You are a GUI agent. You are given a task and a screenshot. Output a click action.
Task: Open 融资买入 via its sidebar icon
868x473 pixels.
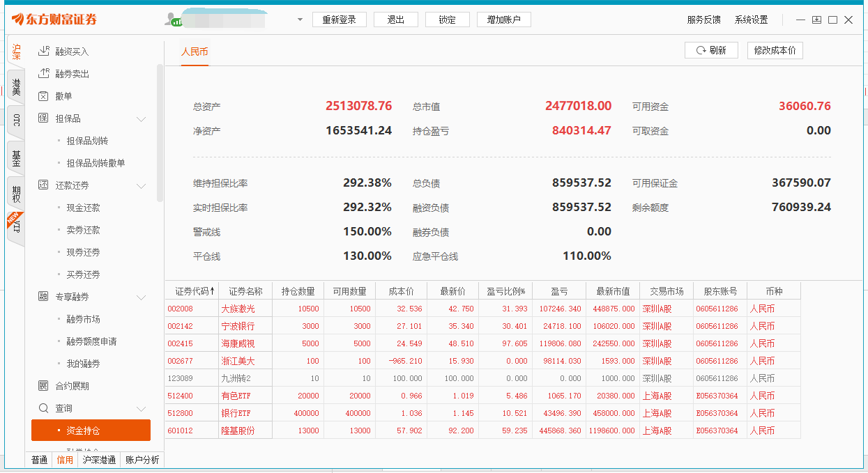(44, 51)
